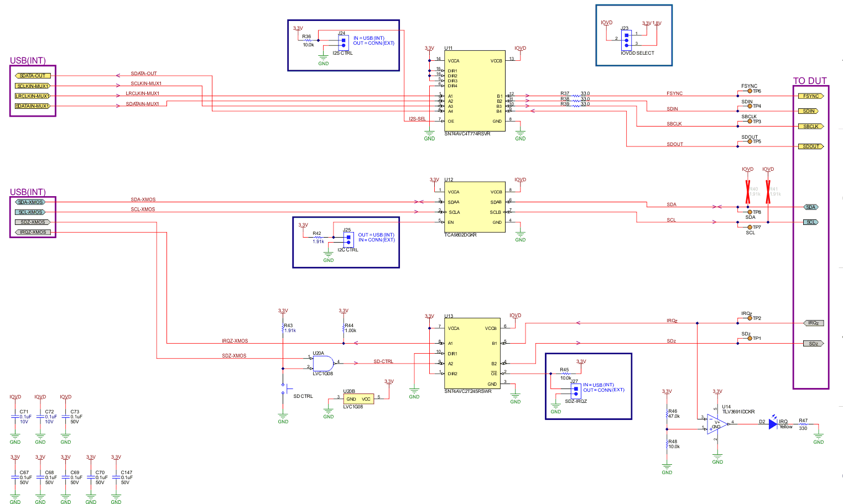Click the I2S-SEL net label
The image size is (843, 504).
(x=417, y=119)
